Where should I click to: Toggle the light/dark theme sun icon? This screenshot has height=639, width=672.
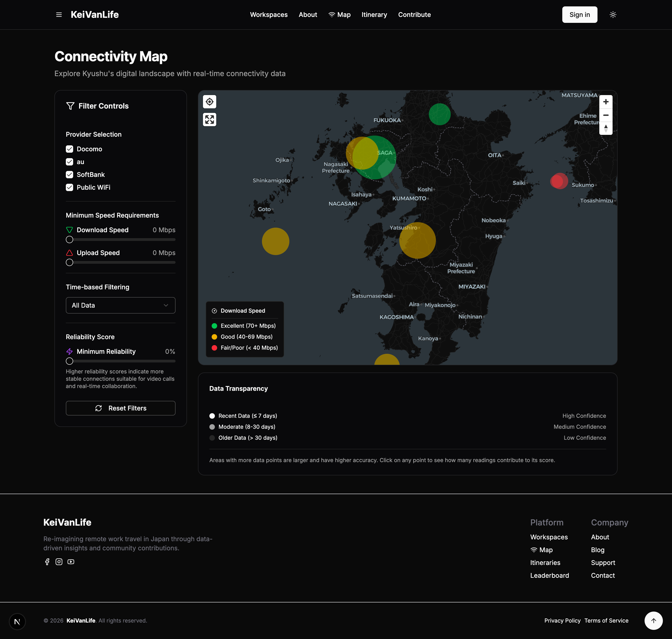click(x=613, y=15)
